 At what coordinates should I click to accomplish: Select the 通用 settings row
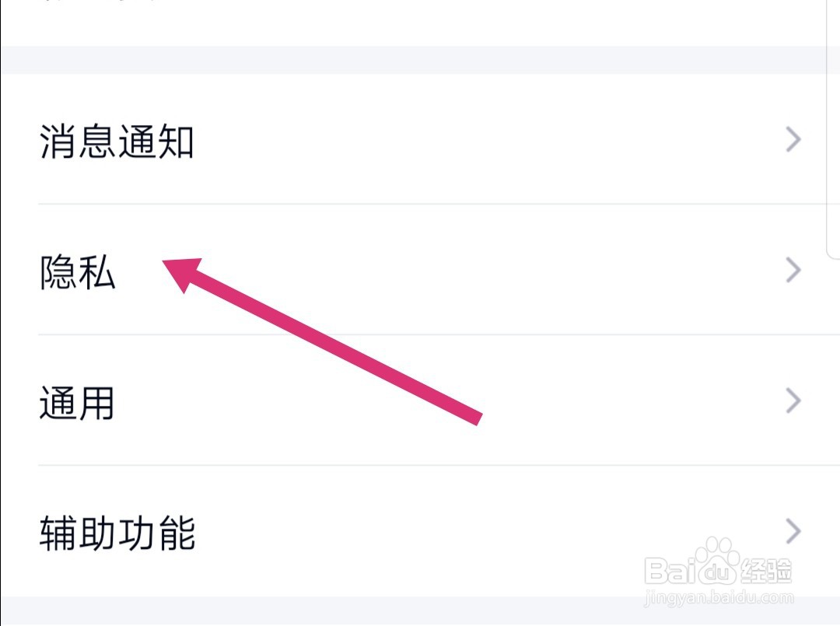tap(420, 400)
